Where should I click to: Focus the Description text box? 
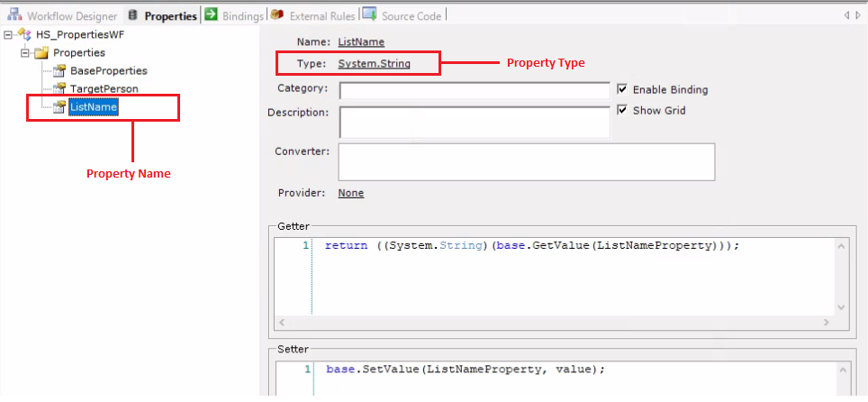pos(475,122)
